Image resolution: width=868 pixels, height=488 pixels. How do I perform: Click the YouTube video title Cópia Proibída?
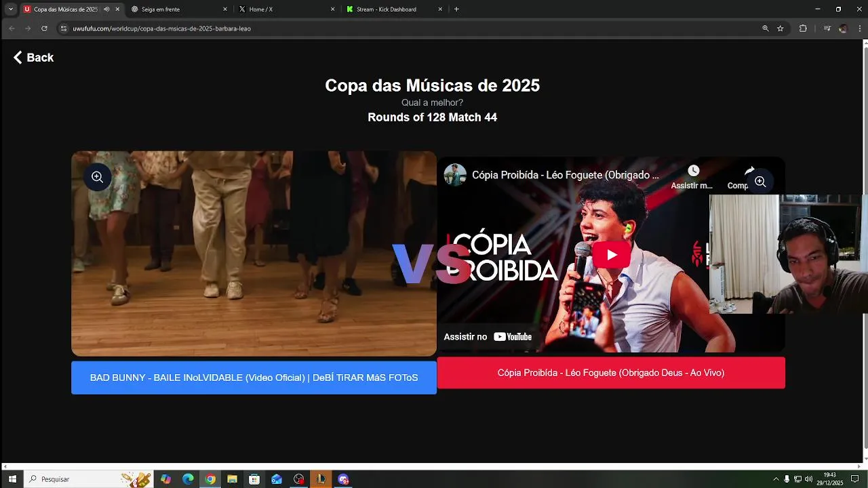click(x=566, y=175)
